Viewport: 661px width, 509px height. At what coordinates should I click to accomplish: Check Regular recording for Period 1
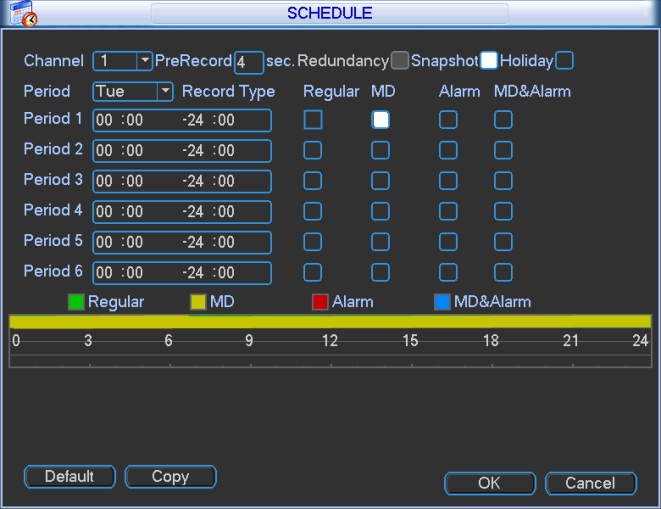coord(313,120)
